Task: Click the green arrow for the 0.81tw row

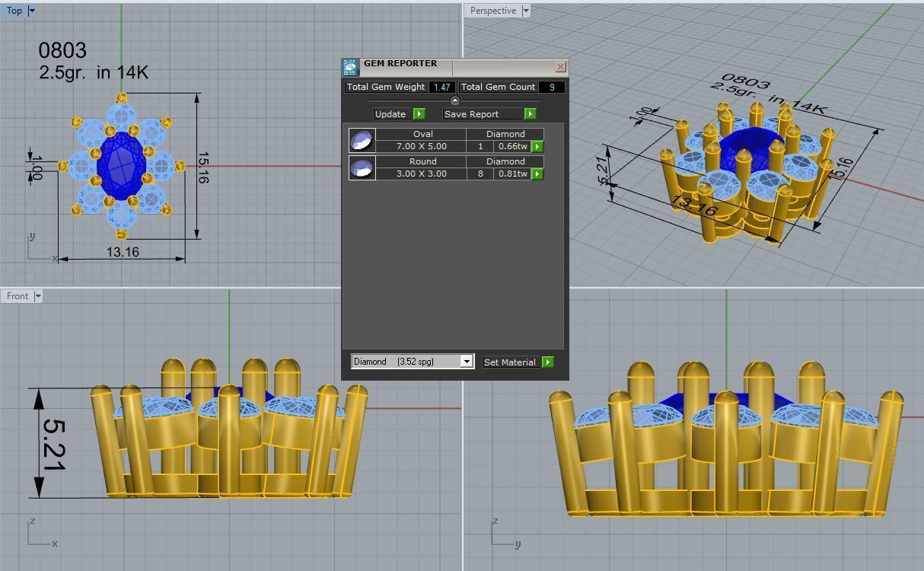Action: (x=537, y=174)
